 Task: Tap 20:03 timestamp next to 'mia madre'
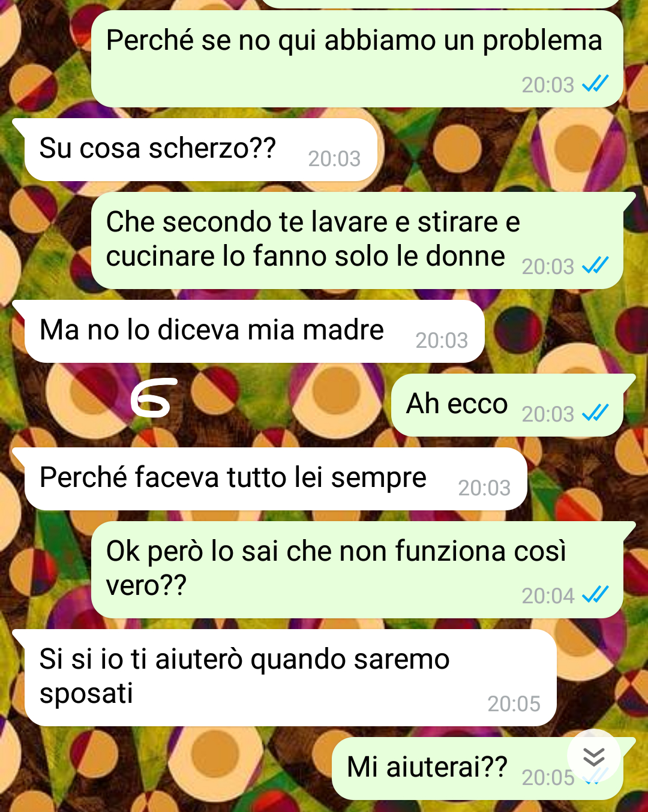click(x=442, y=340)
